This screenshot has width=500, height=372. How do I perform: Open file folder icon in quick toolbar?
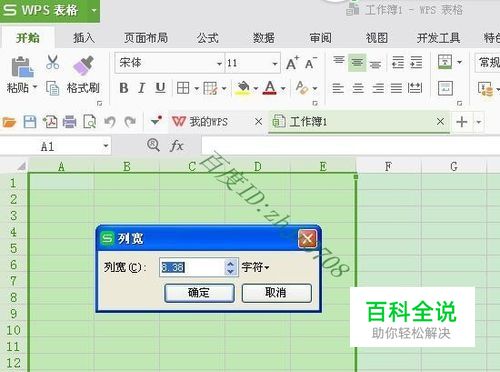tap(9, 122)
